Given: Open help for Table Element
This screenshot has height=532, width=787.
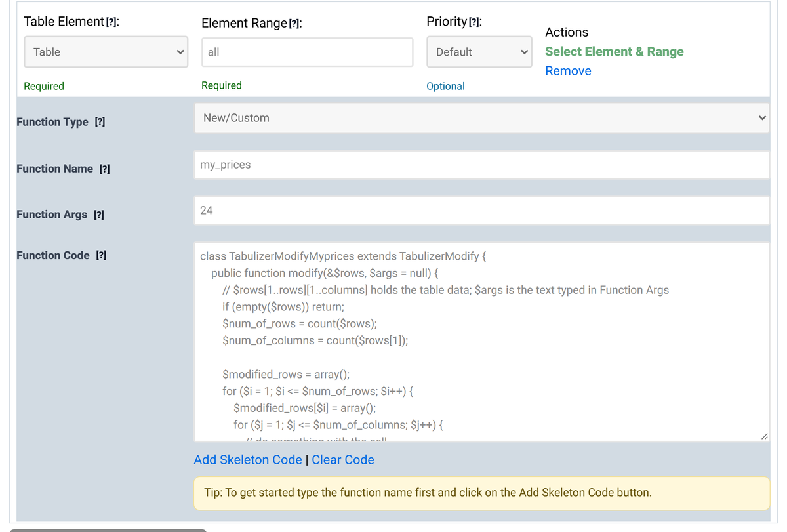Looking at the screenshot, I should [x=113, y=22].
